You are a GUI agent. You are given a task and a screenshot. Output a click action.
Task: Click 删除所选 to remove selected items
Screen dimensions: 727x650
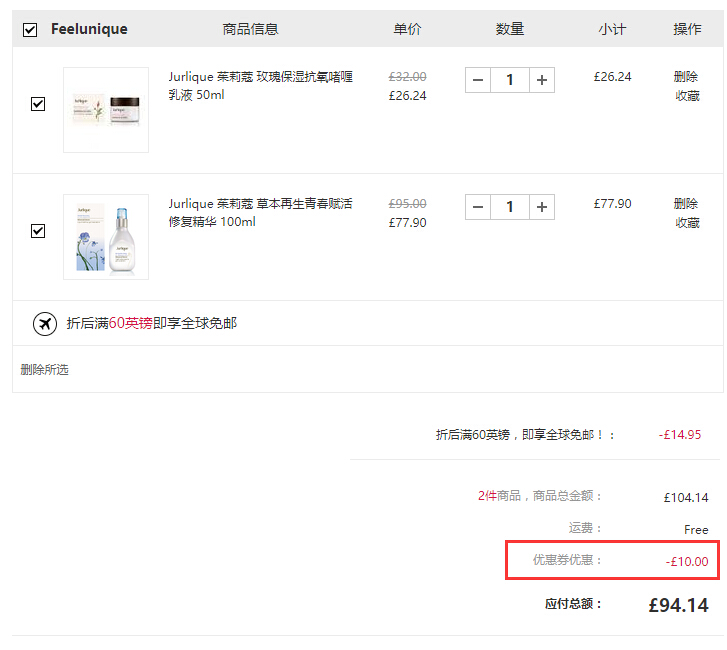click(45, 370)
